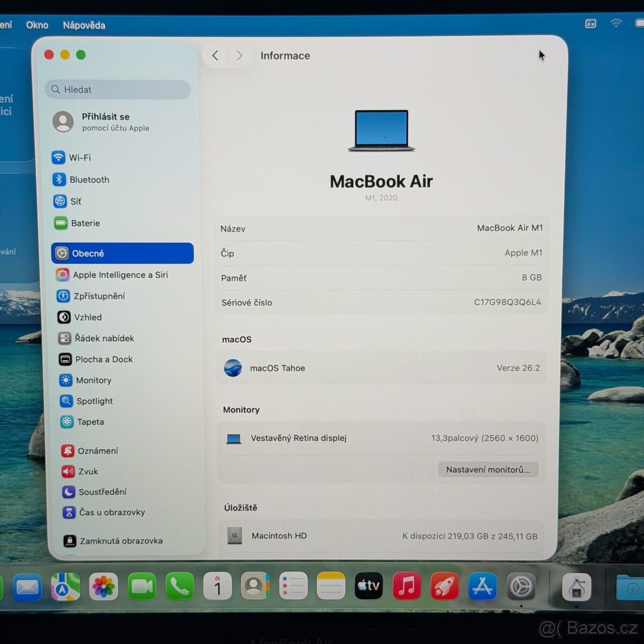Screen dimensions: 644x644
Task: Click Wi-Fi status icon in menu bar
Action: [616, 23]
